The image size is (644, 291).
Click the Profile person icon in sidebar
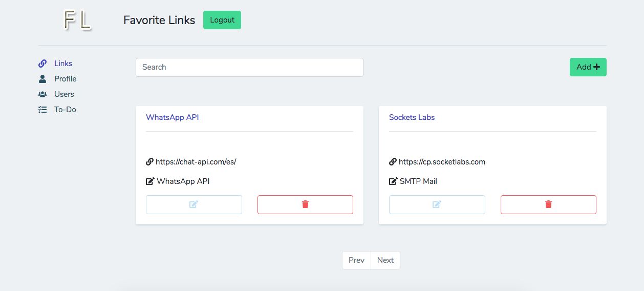click(x=42, y=79)
